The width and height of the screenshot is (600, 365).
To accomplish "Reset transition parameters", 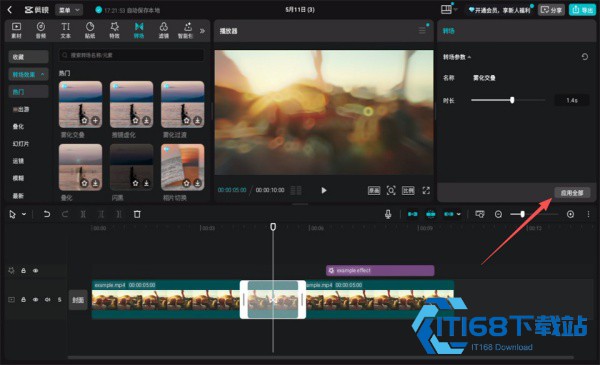I will [585, 57].
